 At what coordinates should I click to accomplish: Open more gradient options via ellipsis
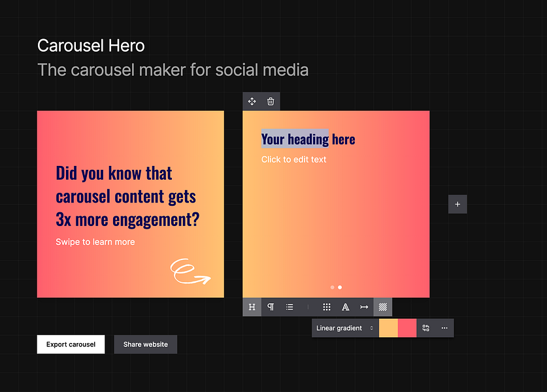click(444, 328)
